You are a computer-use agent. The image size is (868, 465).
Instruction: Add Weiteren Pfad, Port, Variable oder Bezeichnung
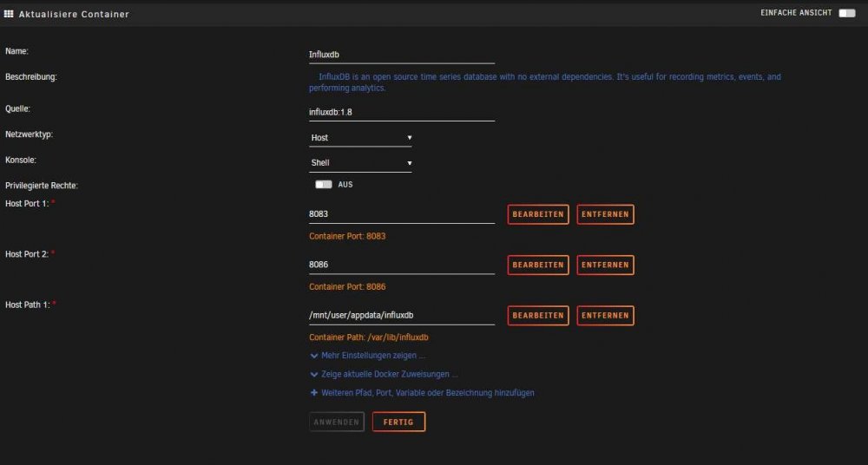coord(422,392)
